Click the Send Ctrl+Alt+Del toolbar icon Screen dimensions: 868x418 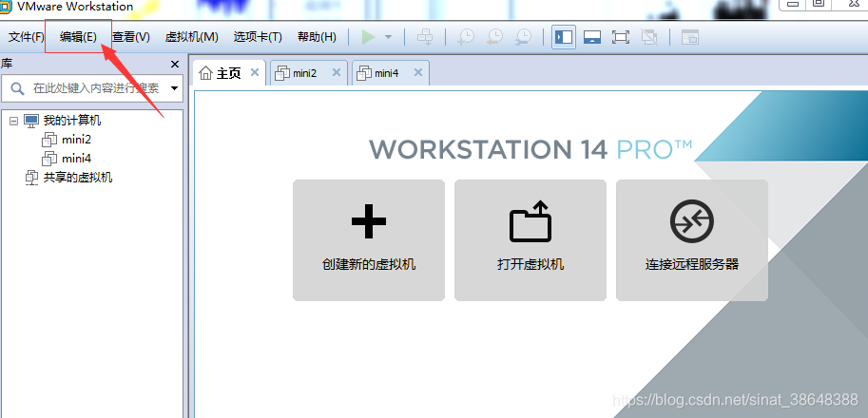tap(425, 37)
